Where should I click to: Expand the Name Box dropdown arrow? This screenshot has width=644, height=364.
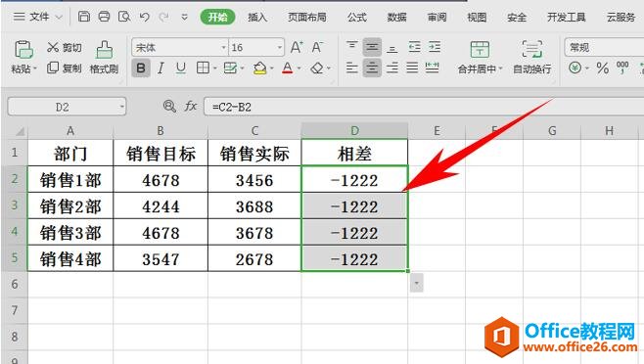[121, 107]
